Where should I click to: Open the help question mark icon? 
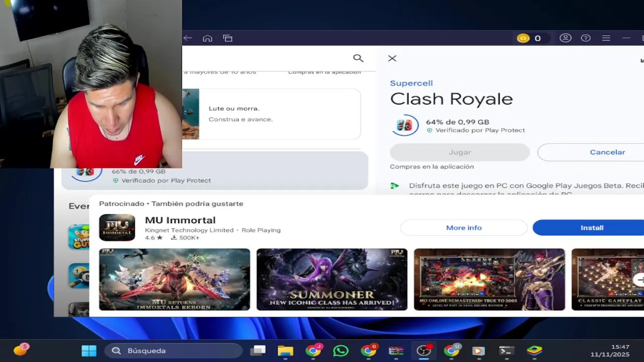[586, 38]
